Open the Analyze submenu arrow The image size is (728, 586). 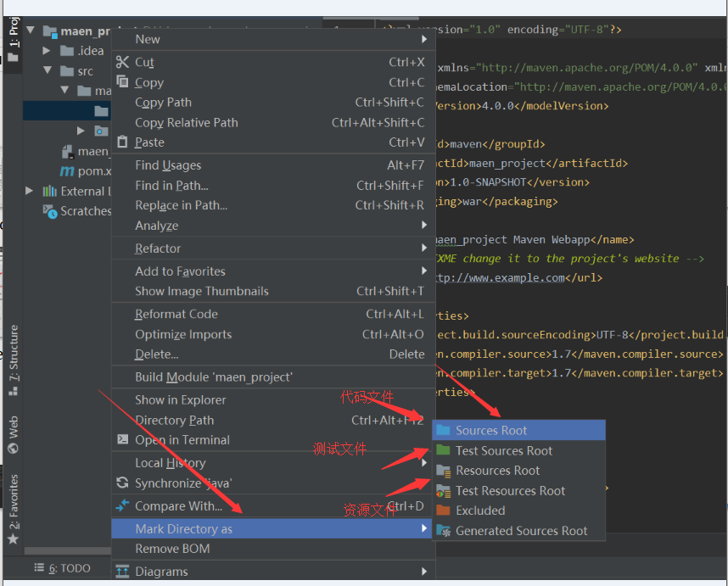pyautogui.click(x=424, y=225)
